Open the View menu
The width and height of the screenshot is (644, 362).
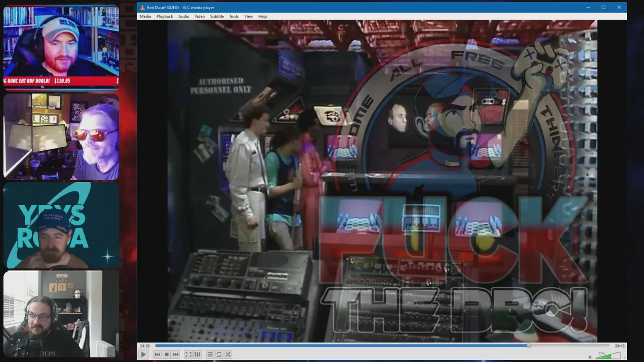(249, 16)
